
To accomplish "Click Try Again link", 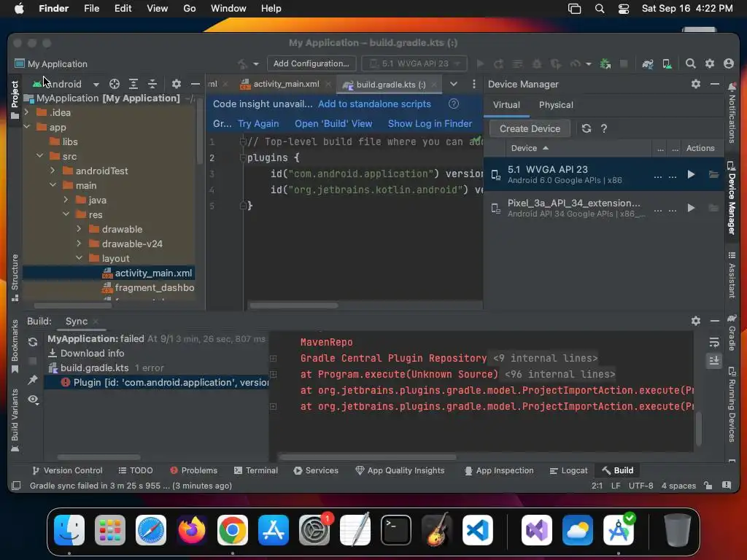I will tap(258, 123).
